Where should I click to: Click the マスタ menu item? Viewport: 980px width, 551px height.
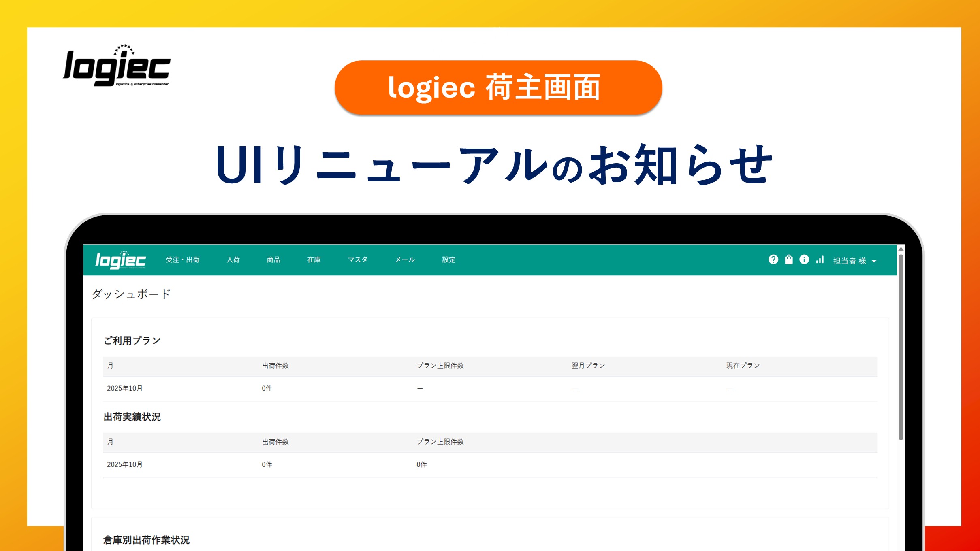tap(357, 260)
